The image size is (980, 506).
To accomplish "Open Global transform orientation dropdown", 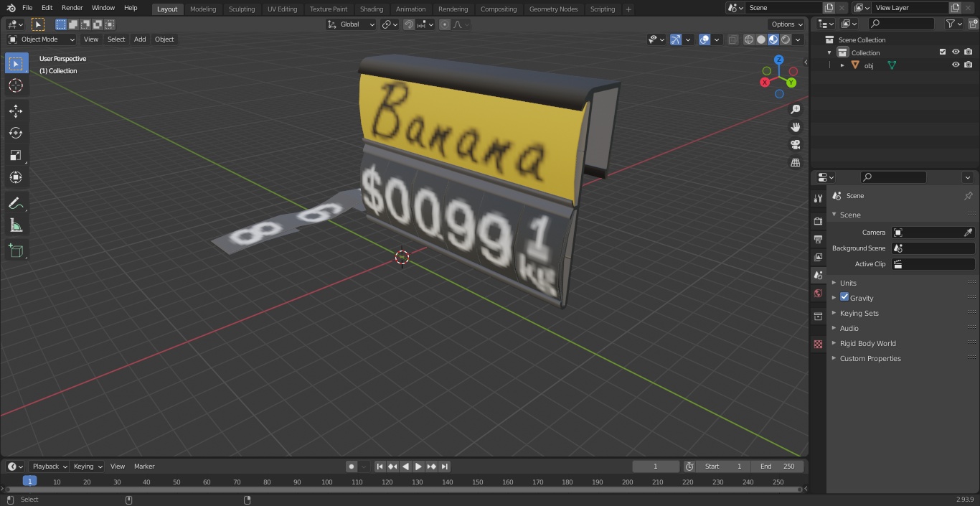I will [x=351, y=24].
